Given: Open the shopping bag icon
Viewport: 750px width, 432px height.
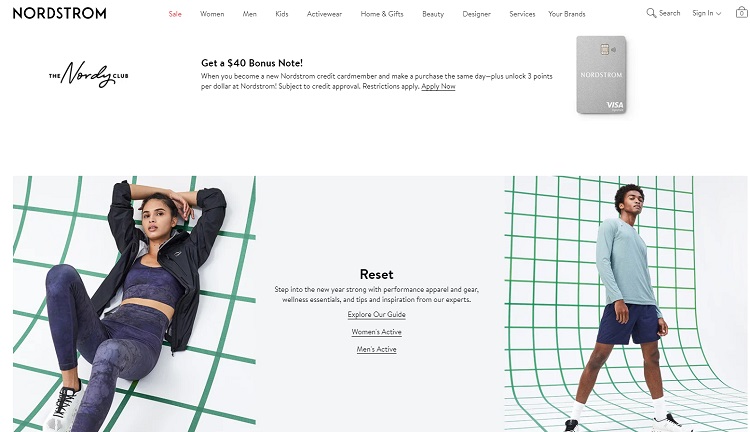Looking at the screenshot, I should (741, 13).
